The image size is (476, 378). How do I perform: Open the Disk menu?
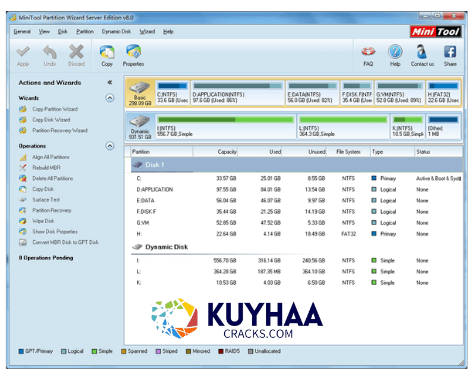coord(62,32)
